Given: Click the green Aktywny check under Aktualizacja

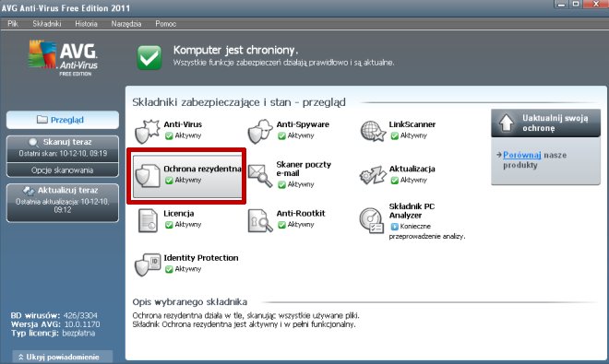Looking at the screenshot, I should (x=395, y=180).
